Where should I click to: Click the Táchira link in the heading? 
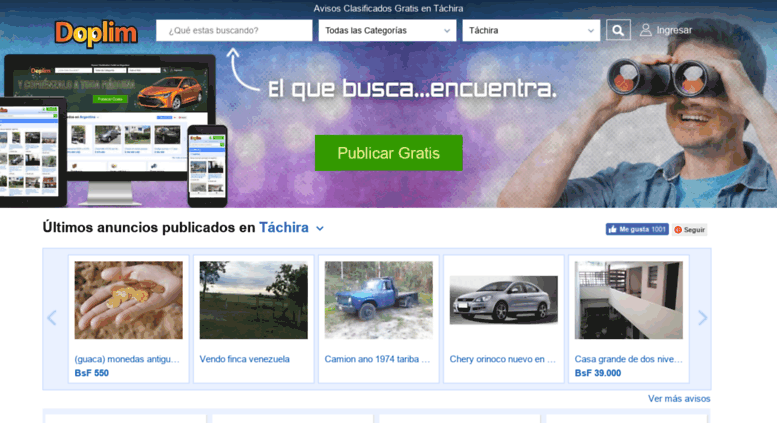click(x=284, y=227)
